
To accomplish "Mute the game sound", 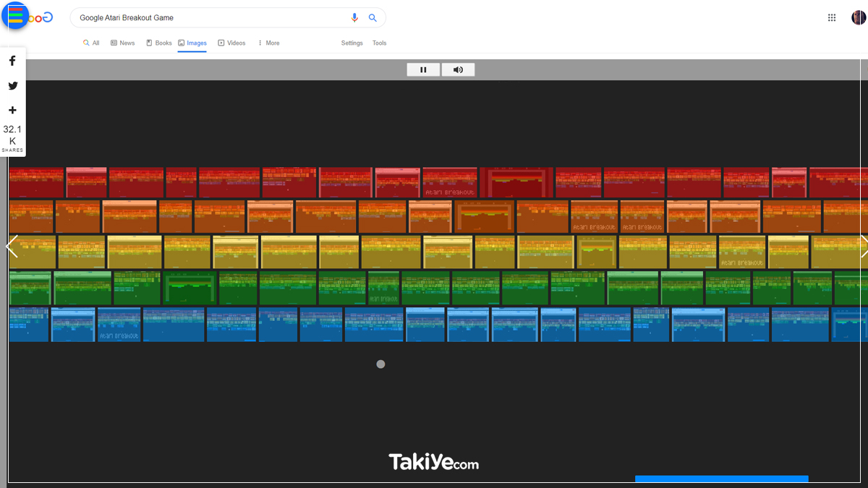I will [458, 69].
